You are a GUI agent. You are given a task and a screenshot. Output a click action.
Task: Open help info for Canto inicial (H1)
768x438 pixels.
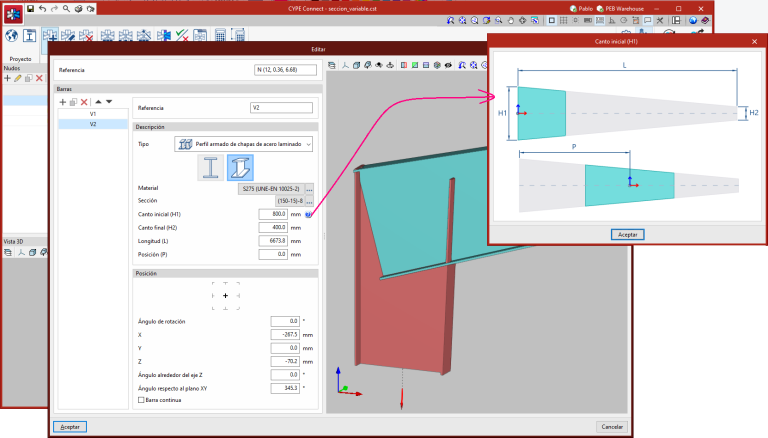click(x=308, y=214)
